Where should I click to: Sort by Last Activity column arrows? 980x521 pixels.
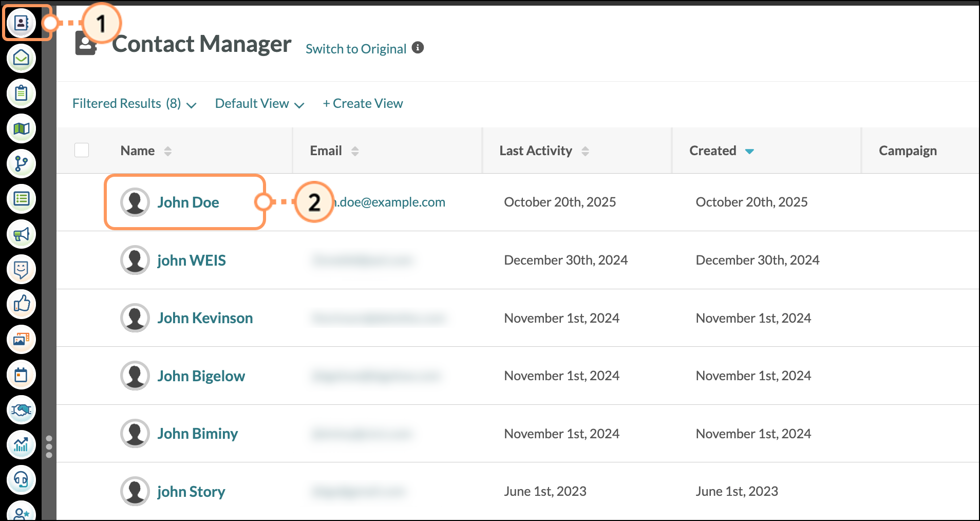(x=585, y=151)
